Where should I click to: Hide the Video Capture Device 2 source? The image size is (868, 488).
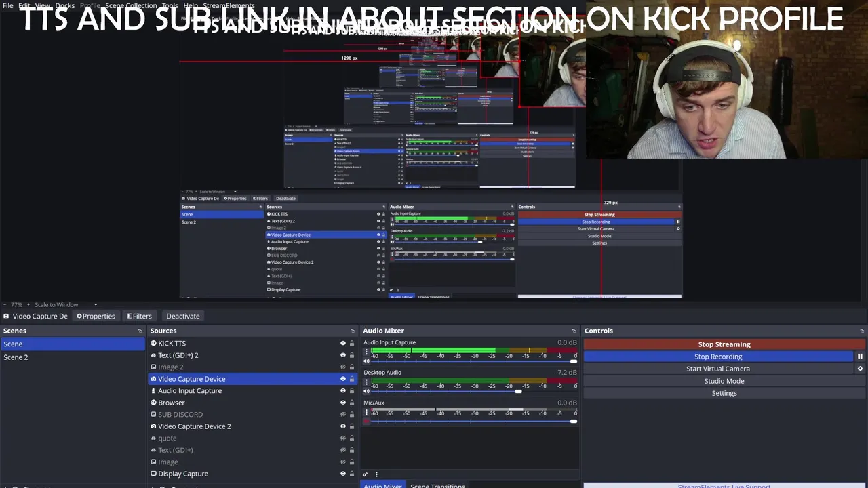coord(342,426)
